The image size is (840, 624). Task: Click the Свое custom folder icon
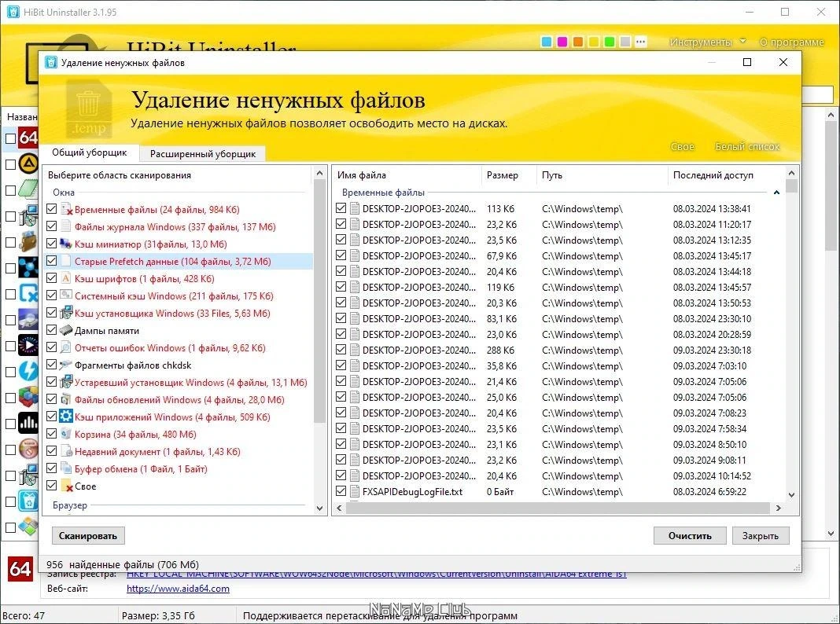[x=66, y=486]
